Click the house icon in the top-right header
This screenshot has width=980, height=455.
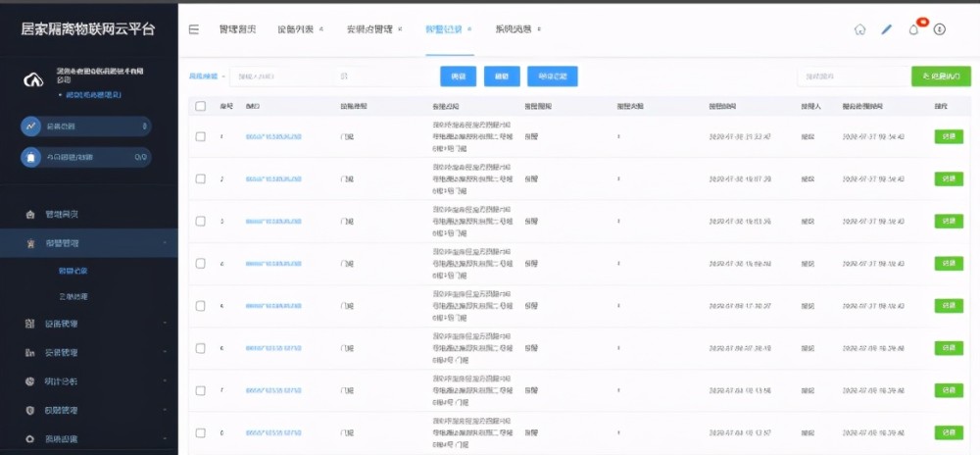(860, 29)
